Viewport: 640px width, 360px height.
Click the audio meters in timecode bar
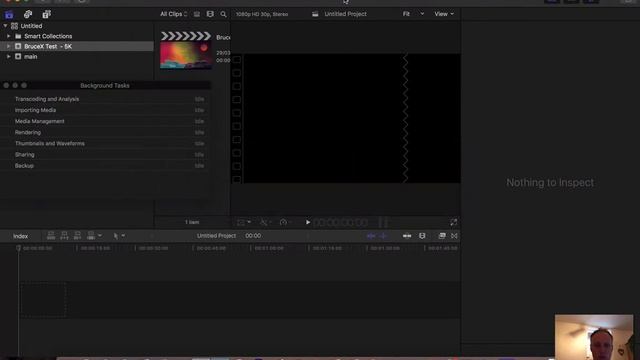coord(383,222)
